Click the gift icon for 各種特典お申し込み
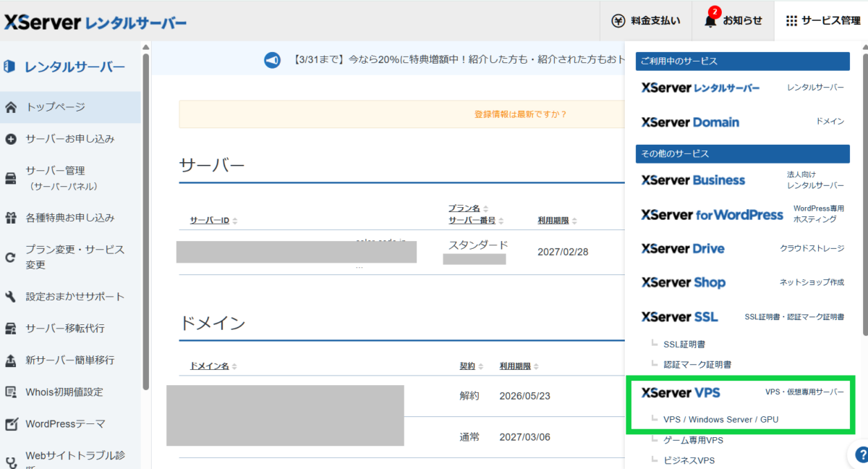 [x=11, y=218]
